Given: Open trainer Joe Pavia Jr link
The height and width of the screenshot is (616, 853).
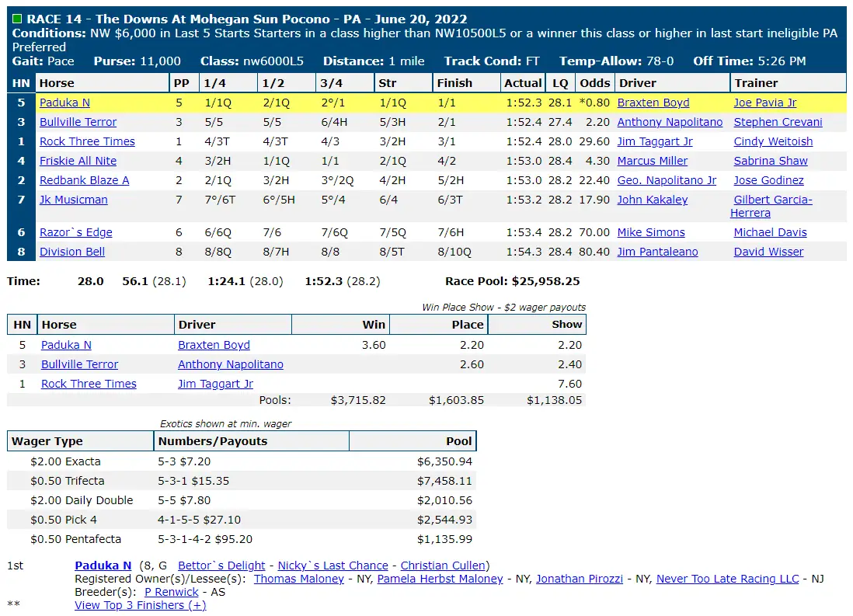Looking at the screenshot, I should 765,103.
